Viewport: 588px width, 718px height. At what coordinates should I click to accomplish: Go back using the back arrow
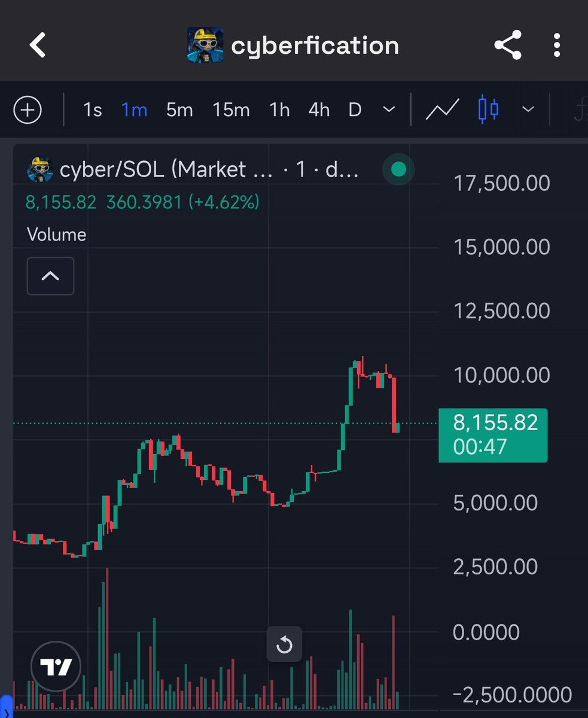[x=38, y=45]
